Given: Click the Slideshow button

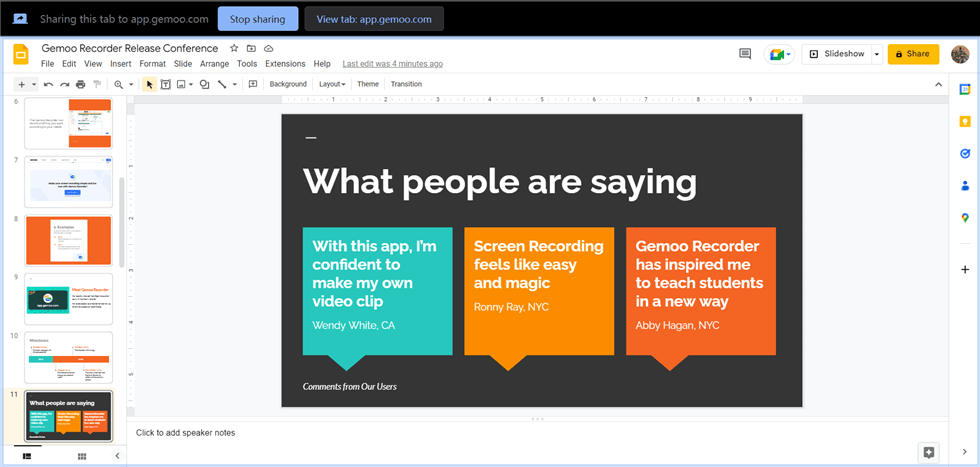Looking at the screenshot, I should (x=837, y=54).
